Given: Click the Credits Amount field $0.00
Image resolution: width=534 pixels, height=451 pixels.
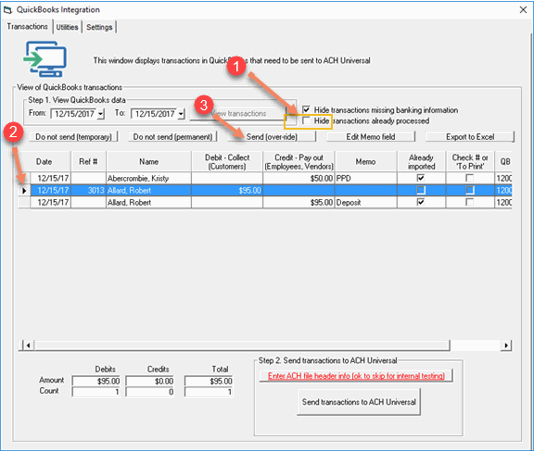Looking at the screenshot, I should [150, 381].
